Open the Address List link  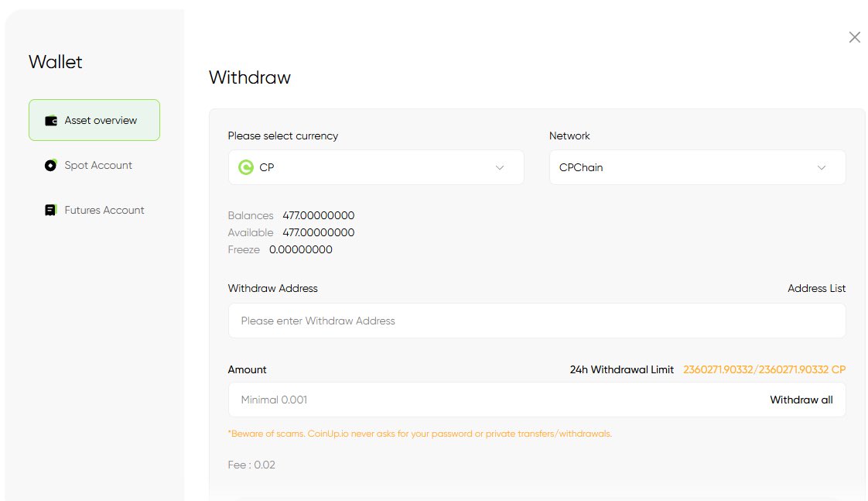tap(816, 288)
